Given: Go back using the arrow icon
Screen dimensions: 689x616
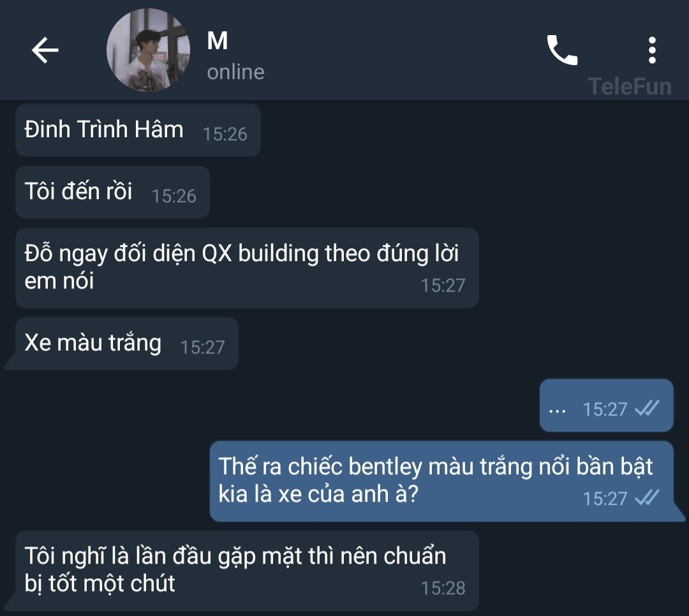Looking at the screenshot, I should tap(45, 50).
